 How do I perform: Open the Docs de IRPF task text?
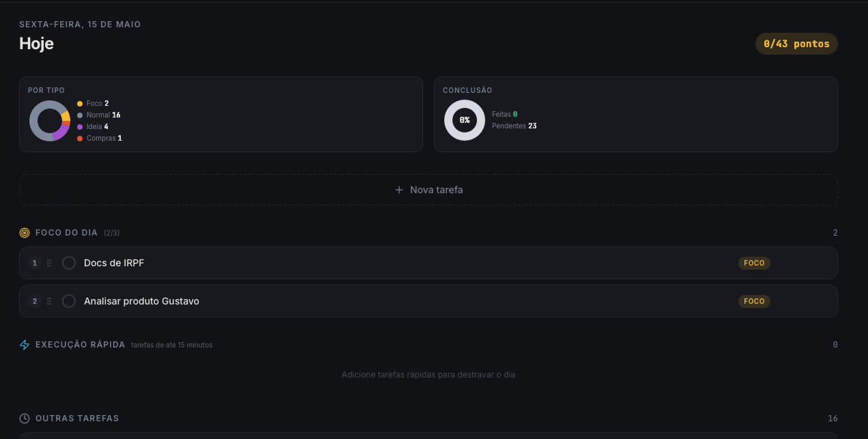[x=114, y=263]
